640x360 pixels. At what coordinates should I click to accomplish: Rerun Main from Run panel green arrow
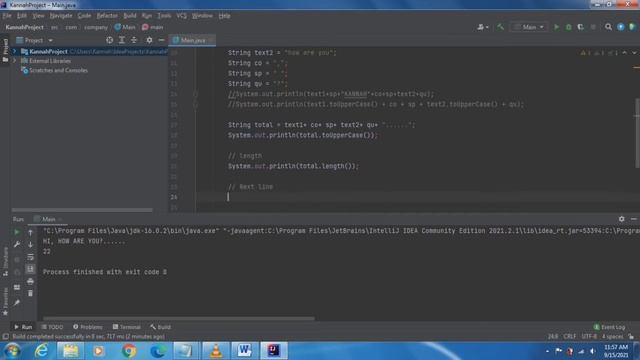click(17, 232)
